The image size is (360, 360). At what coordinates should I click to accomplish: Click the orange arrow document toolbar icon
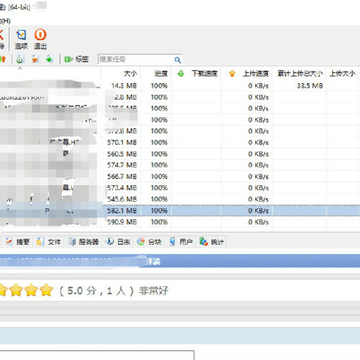pyautogui.click(x=35, y=59)
